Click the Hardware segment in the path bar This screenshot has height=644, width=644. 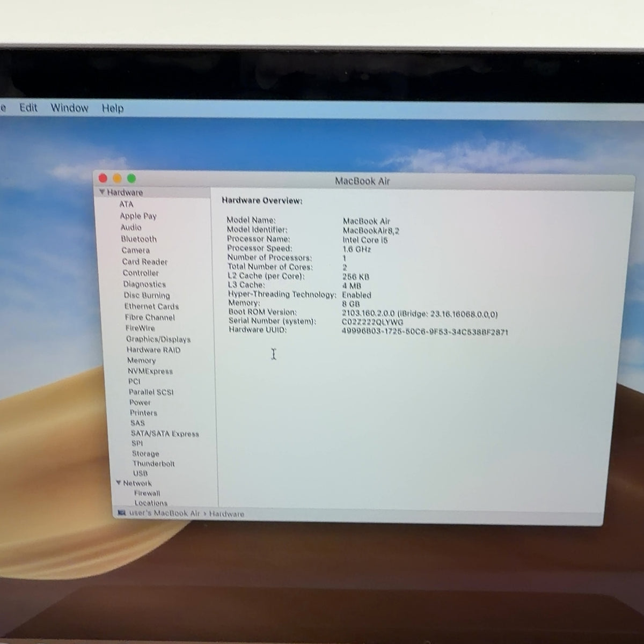click(226, 514)
